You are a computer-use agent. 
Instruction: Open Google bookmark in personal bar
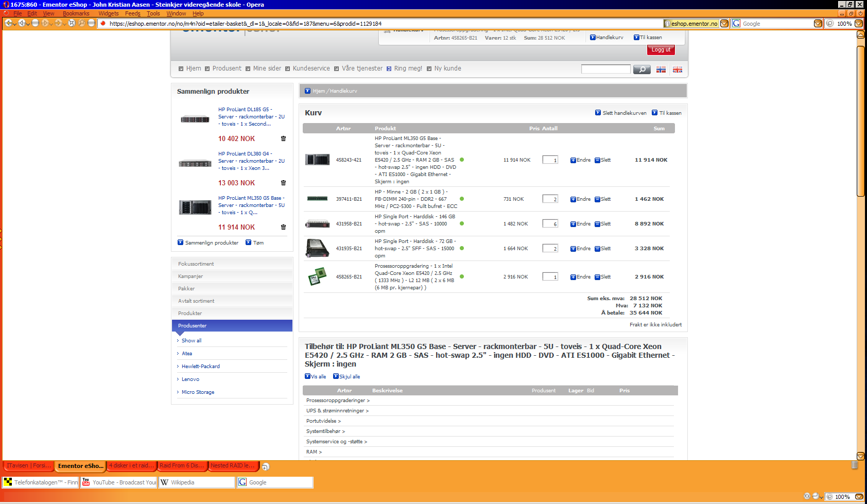coord(275,482)
